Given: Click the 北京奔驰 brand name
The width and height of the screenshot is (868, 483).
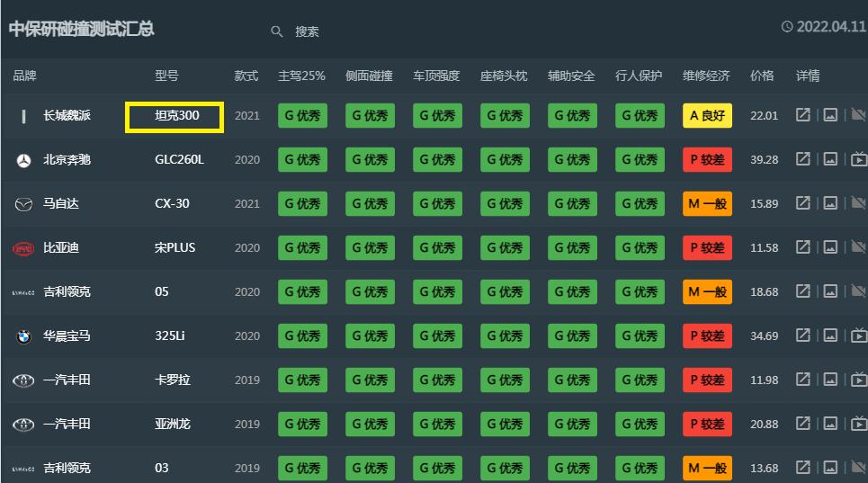Looking at the screenshot, I should click(x=67, y=159).
